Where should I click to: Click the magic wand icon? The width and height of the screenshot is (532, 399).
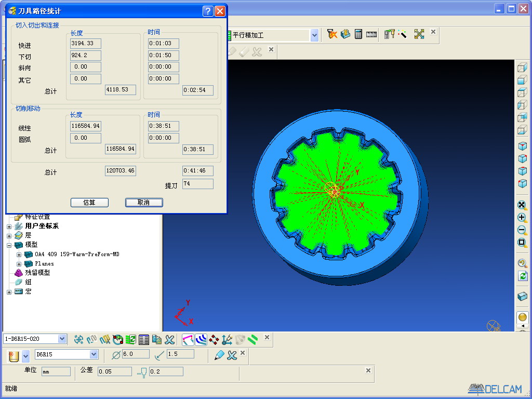[403, 34]
